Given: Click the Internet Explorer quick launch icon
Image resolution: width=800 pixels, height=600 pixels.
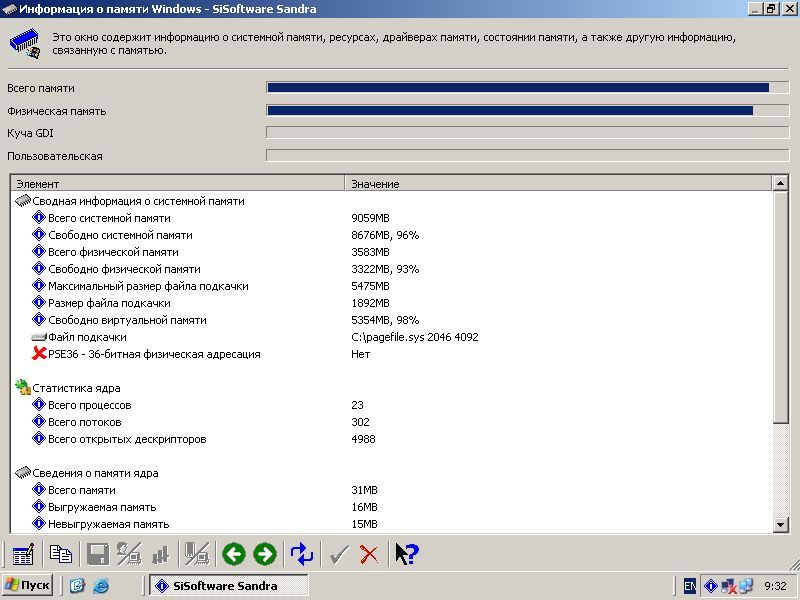Looking at the screenshot, I should tap(100, 586).
